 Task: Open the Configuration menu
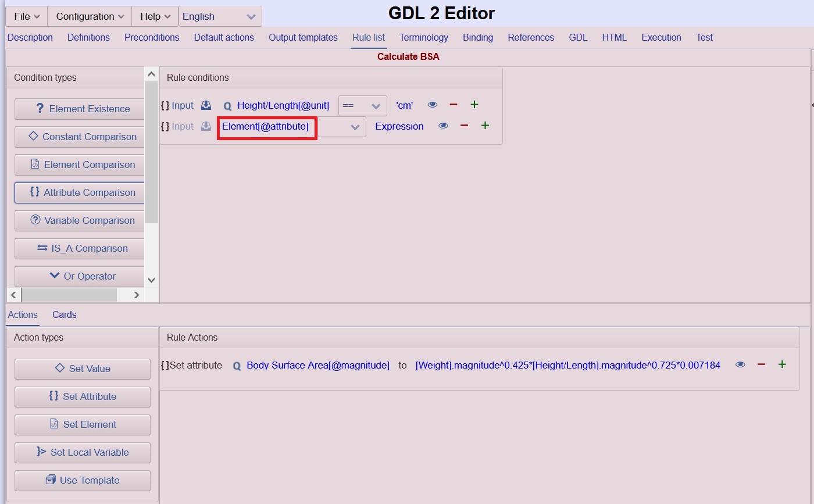(90, 16)
